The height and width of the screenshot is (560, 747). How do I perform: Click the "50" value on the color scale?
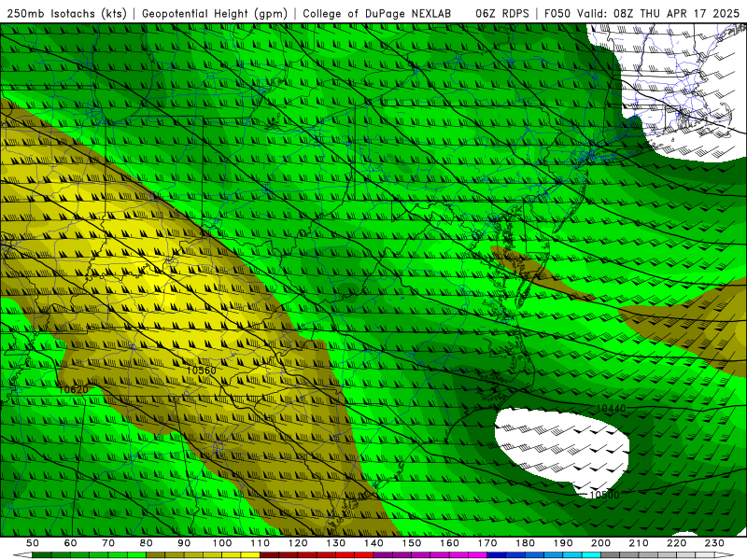pyautogui.click(x=33, y=543)
